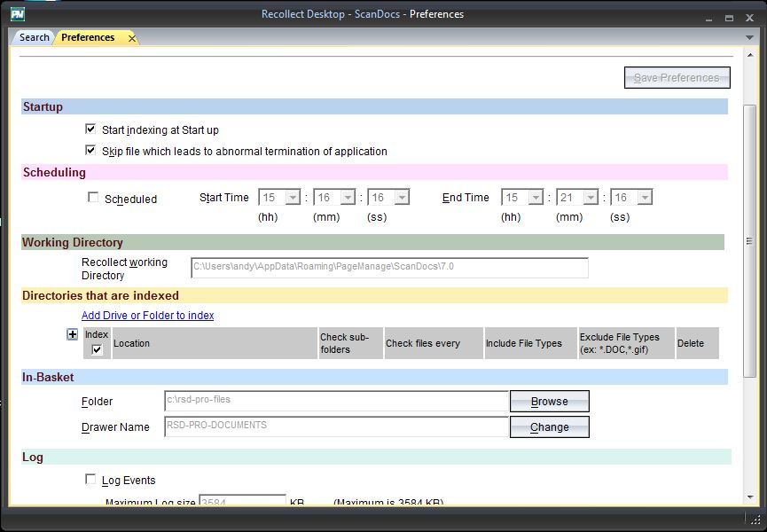The width and height of the screenshot is (767, 532).
Task: Enable the Scheduled checkbox
Action: click(93, 198)
